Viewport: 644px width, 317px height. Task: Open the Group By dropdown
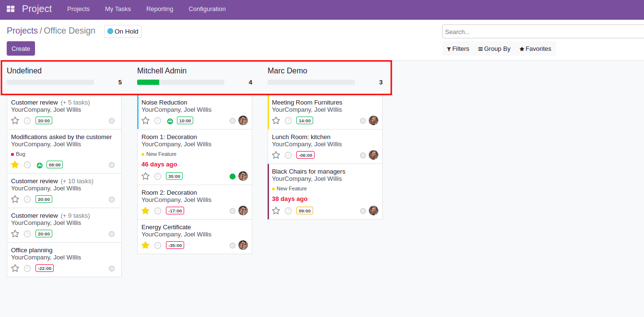(493, 48)
